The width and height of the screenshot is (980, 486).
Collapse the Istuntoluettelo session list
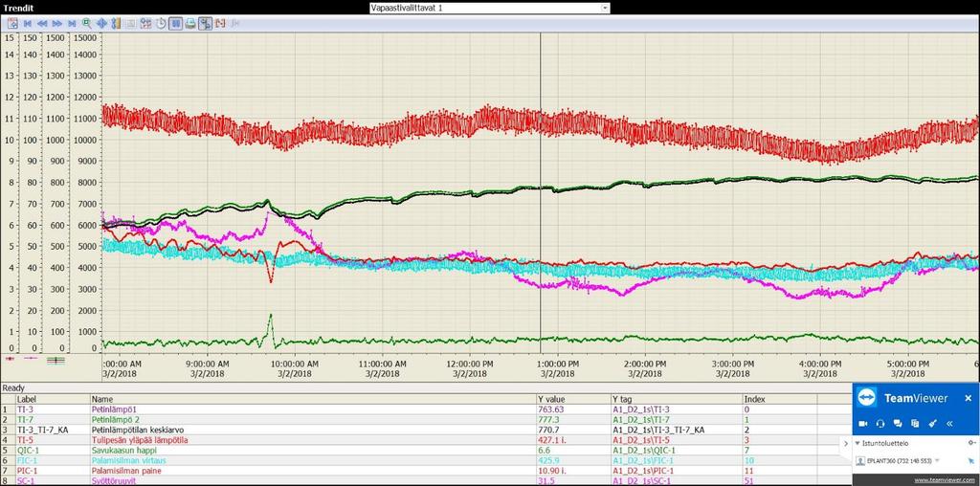857,443
